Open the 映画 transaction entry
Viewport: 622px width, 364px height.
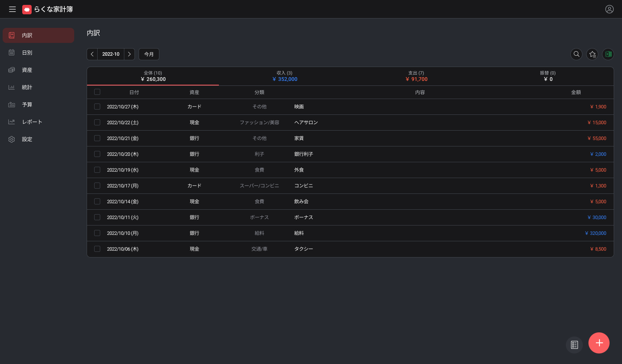pos(299,107)
